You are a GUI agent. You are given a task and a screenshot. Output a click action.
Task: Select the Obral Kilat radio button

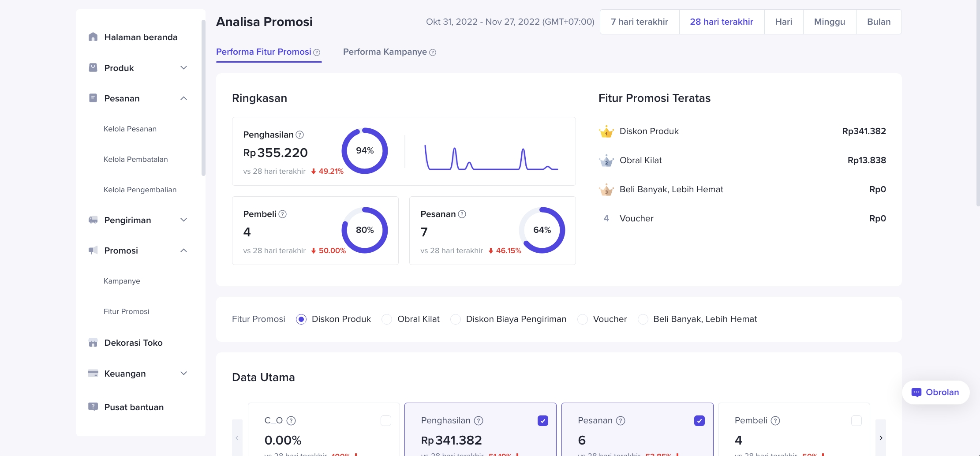click(387, 319)
